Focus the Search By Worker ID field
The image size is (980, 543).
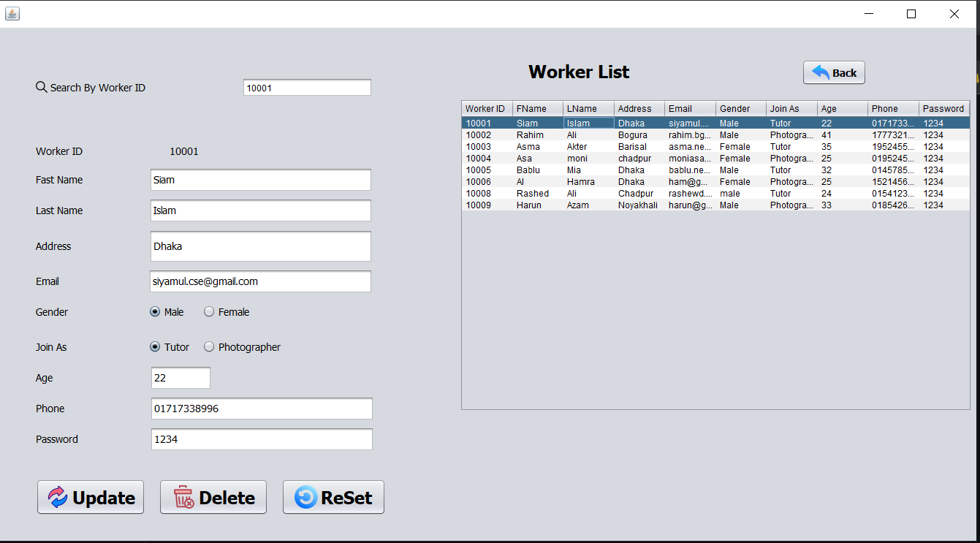[x=307, y=88]
